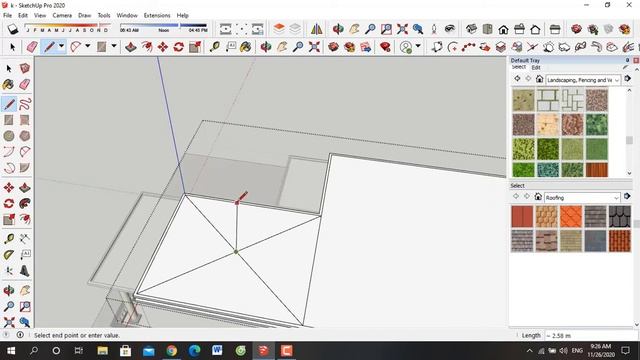Open the Camera menu
The width and height of the screenshot is (640, 360).
[62, 15]
